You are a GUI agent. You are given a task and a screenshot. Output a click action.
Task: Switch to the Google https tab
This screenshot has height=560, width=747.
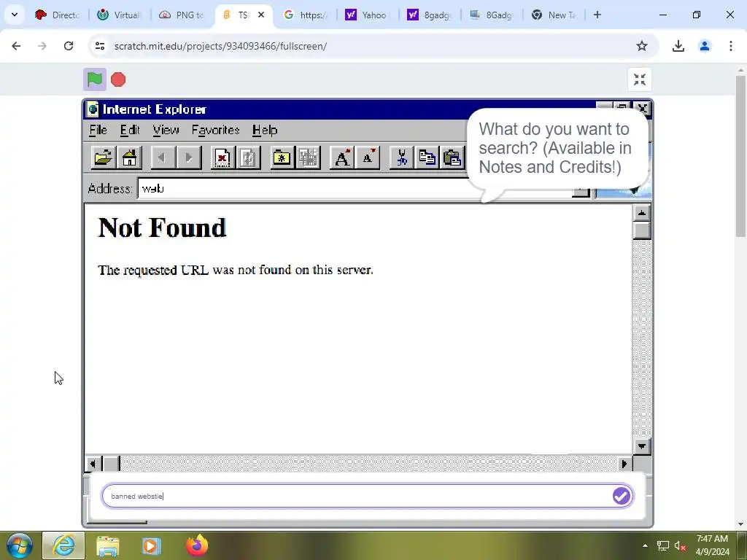click(x=306, y=15)
